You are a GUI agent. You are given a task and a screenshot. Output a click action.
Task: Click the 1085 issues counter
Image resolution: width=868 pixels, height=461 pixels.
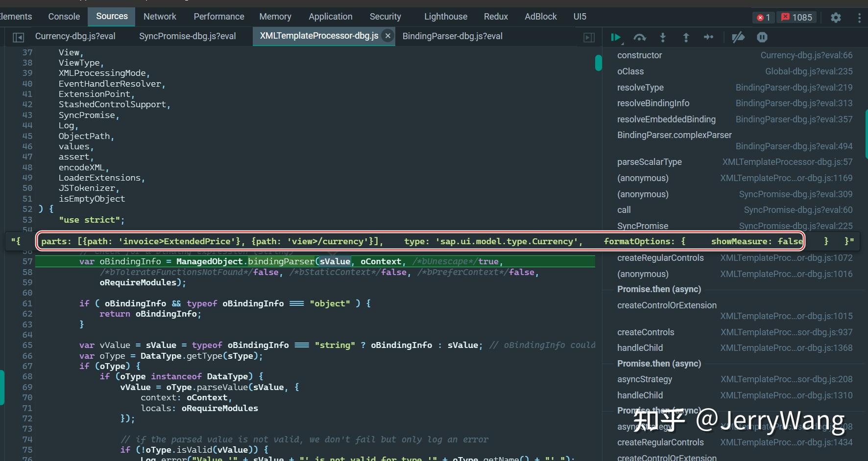pos(796,17)
